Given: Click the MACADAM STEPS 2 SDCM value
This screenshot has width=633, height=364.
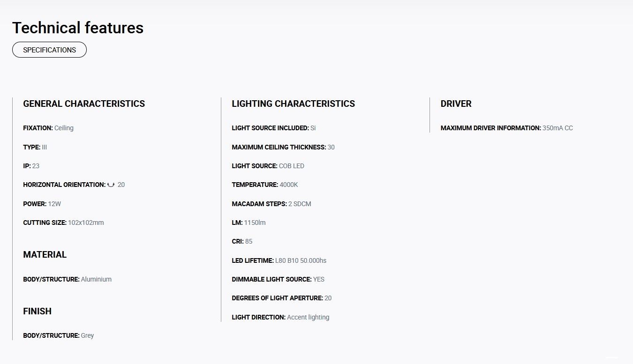Looking at the screenshot, I should [300, 204].
